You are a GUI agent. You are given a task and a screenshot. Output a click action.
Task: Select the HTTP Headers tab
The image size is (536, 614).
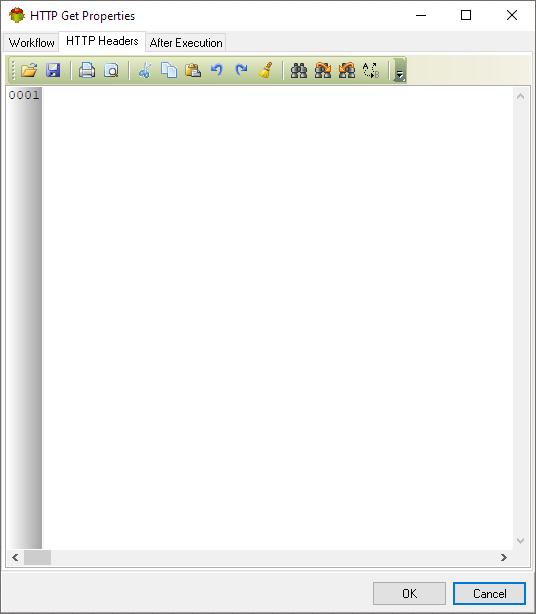(x=102, y=41)
